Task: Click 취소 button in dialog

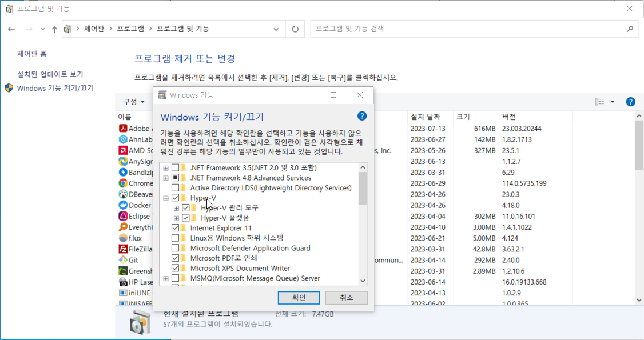Action: coord(346,298)
